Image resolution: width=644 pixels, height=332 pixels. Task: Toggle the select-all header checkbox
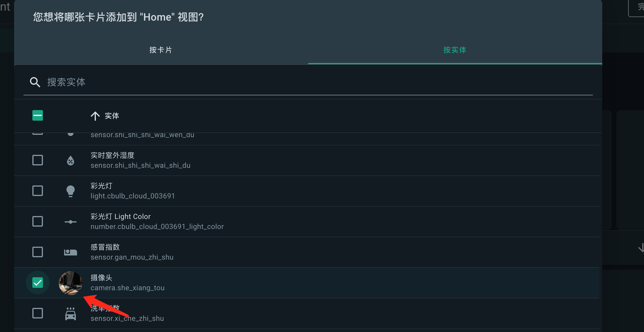[38, 115]
